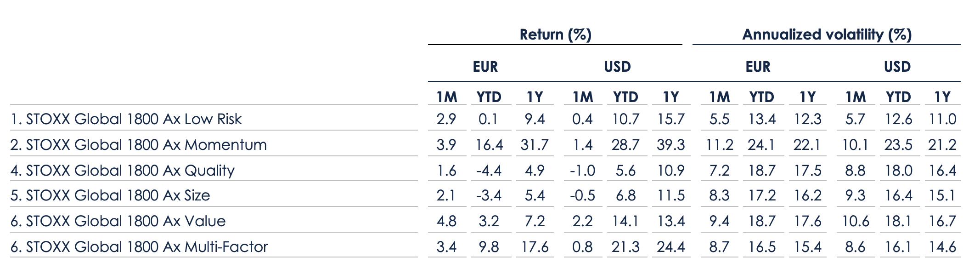Select Momentum's 39.3 USD 1Y return cell

coord(671,145)
